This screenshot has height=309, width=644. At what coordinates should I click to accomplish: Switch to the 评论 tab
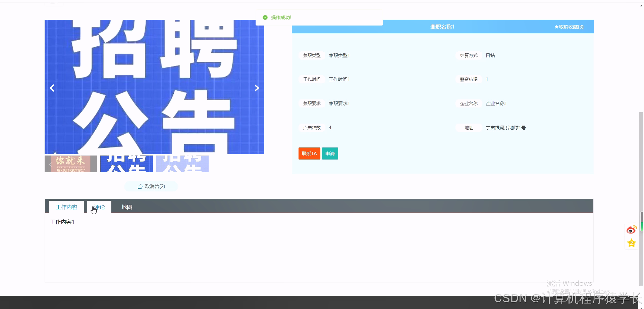click(x=99, y=207)
